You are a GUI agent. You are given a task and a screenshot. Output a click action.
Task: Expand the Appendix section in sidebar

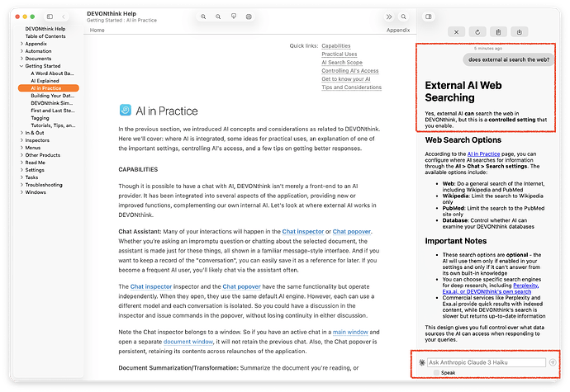(22, 44)
